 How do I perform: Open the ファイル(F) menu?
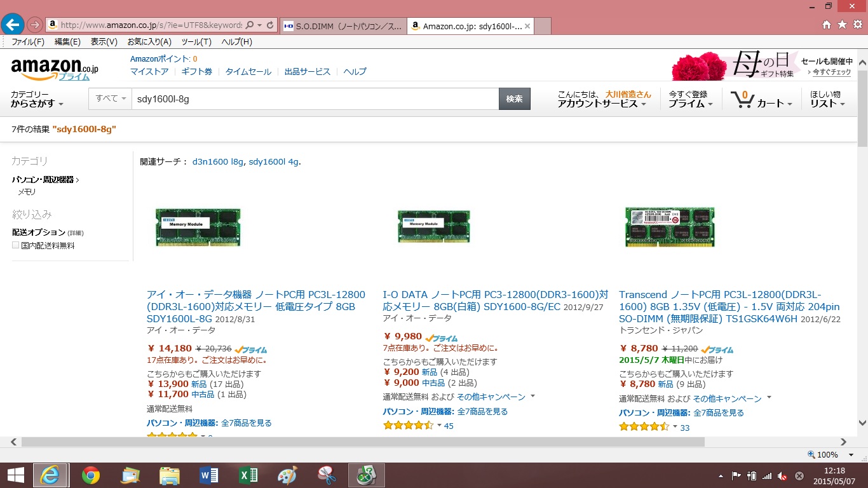(28, 42)
